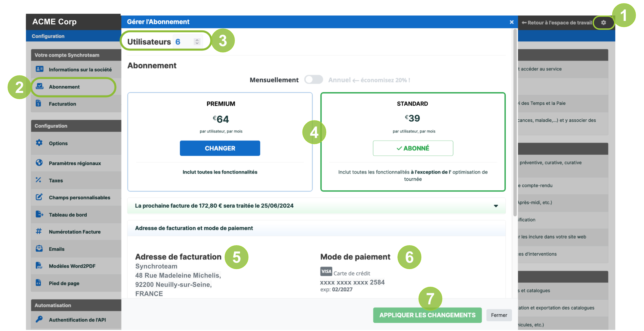This screenshot has width=644, height=331.
Task: Click the Utilisateurs number field
Action: click(x=187, y=42)
